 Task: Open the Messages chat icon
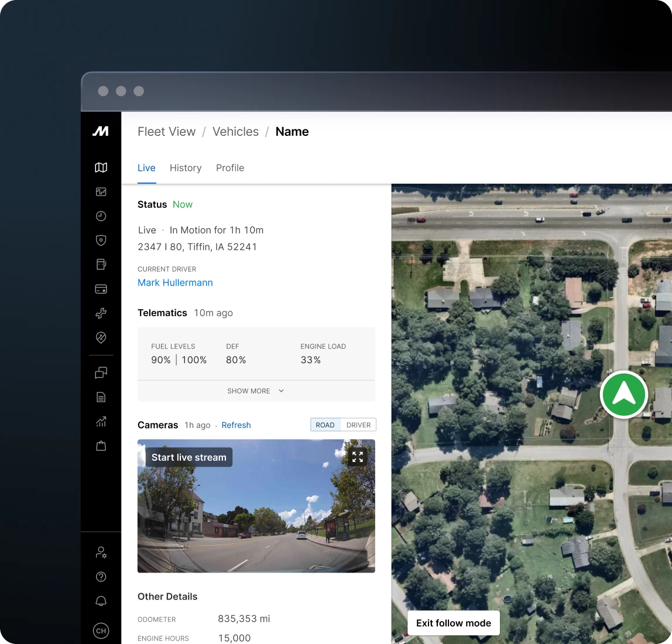pos(101,373)
